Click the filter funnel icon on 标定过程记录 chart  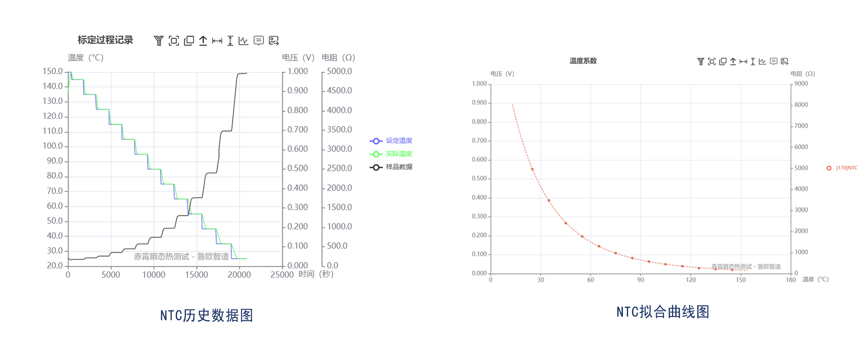coord(159,41)
